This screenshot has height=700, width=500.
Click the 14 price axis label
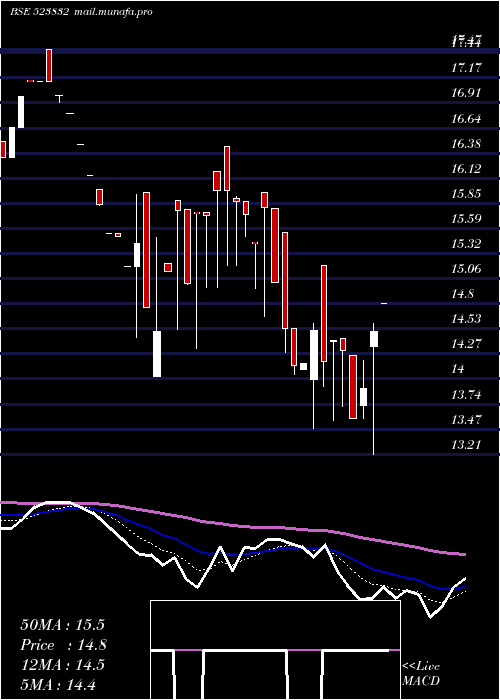(x=459, y=369)
